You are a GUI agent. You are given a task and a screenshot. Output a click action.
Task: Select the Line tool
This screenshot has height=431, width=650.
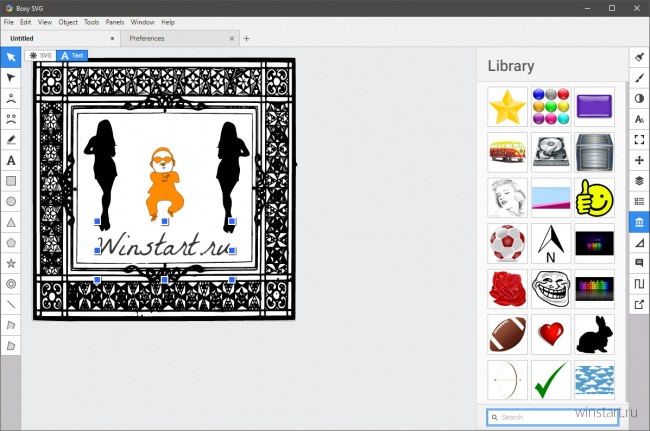coord(11,305)
